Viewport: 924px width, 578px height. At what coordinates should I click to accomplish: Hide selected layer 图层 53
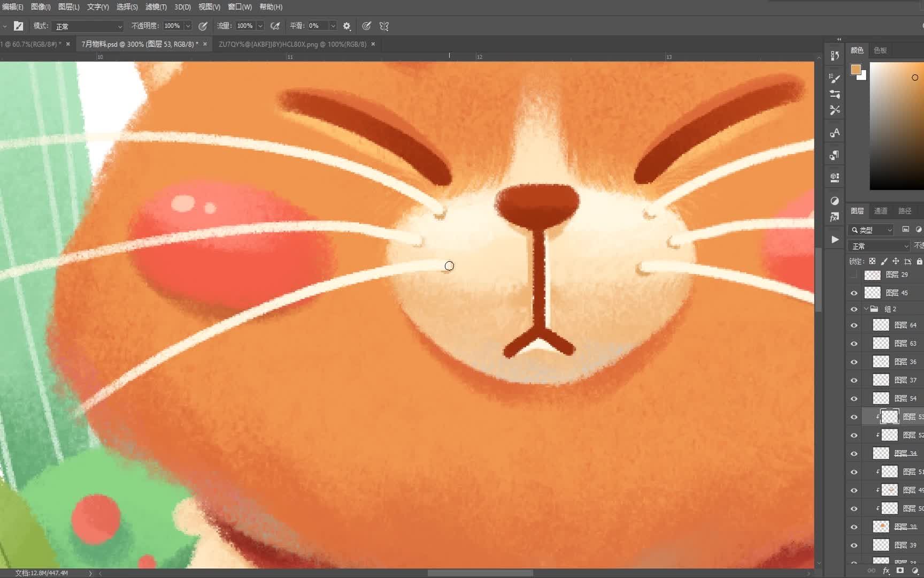click(x=854, y=417)
